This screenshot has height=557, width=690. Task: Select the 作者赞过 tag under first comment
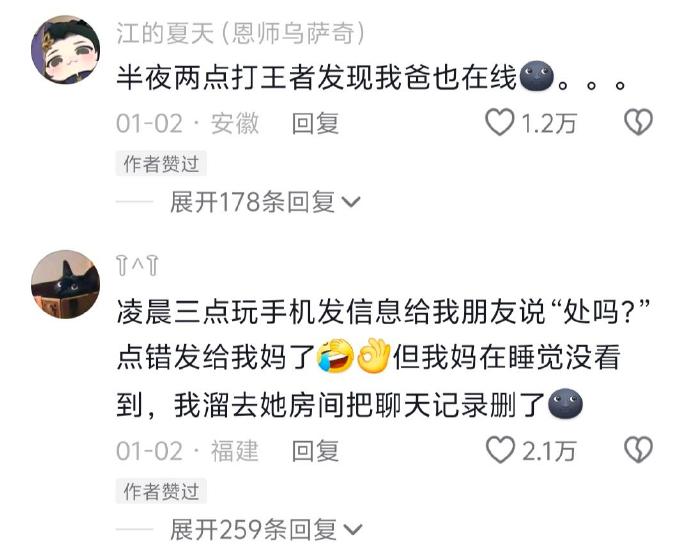click(161, 164)
